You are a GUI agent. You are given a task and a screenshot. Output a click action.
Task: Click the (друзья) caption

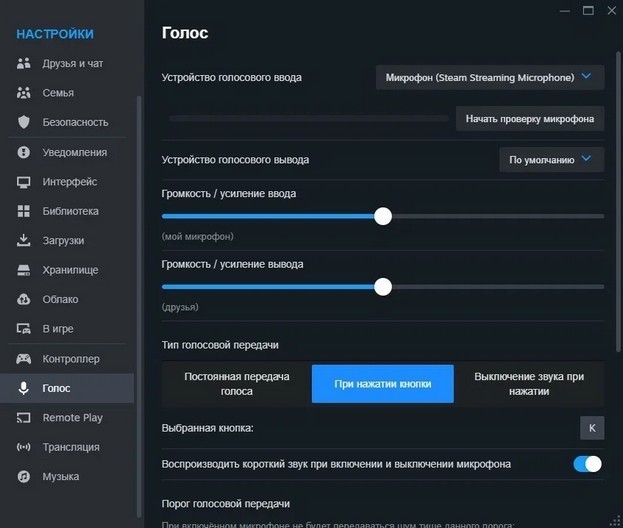[x=180, y=307]
